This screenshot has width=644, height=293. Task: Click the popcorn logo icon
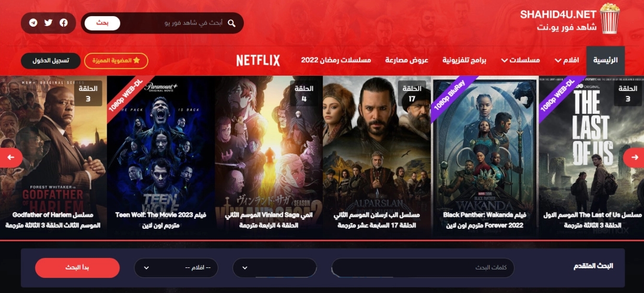point(609,18)
